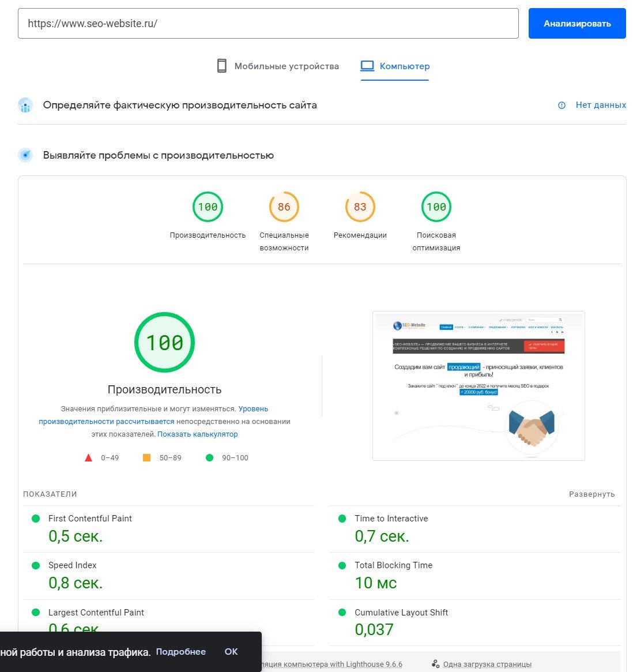The height and width of the screenshot is (672, 633).
Task: Click Total Blocking Time metric label
Action: point(393,565)
